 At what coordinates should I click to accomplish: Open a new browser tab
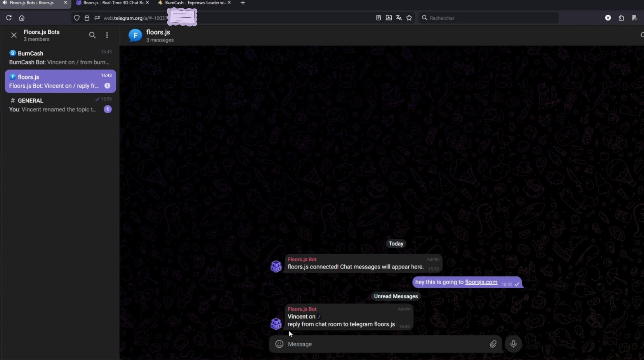[243, 3]
